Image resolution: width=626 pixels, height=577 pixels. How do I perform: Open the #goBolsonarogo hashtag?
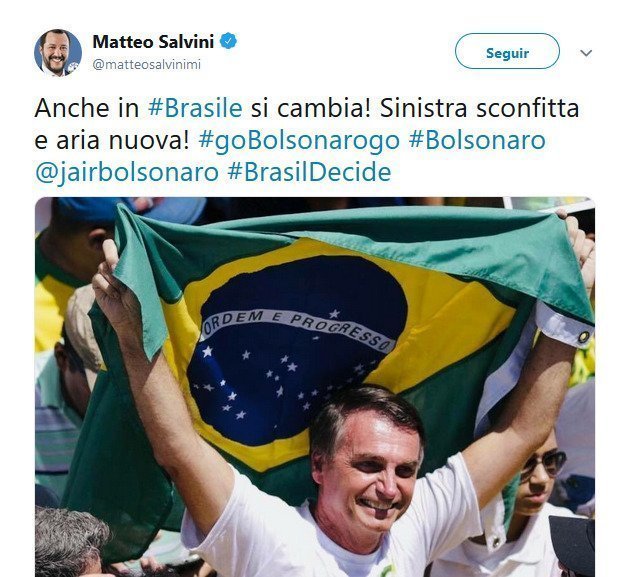coord(299,141)
